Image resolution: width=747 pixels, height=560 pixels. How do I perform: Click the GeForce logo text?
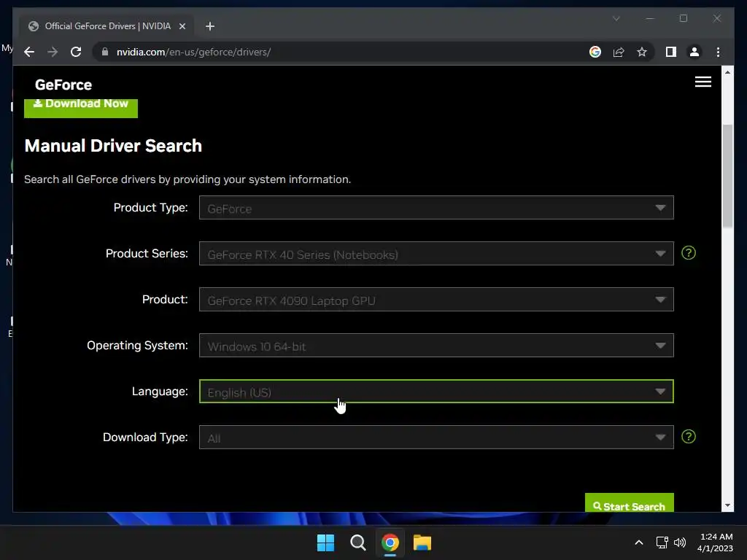tap(63, 85)
